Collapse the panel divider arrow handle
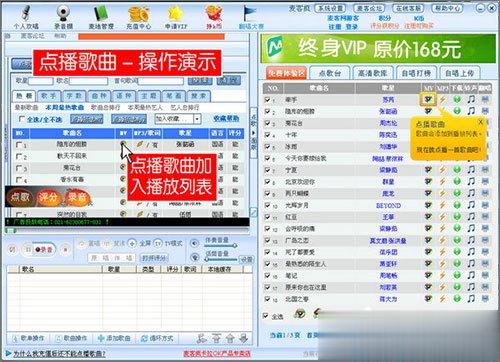The width and height of the screenshot is (500, 362). point(254,132)
